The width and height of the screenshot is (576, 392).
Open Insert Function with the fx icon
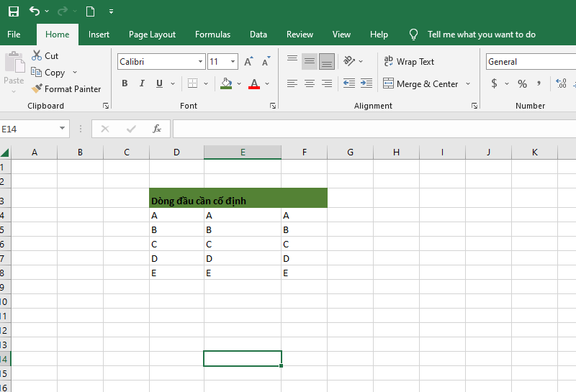(157, 129)
